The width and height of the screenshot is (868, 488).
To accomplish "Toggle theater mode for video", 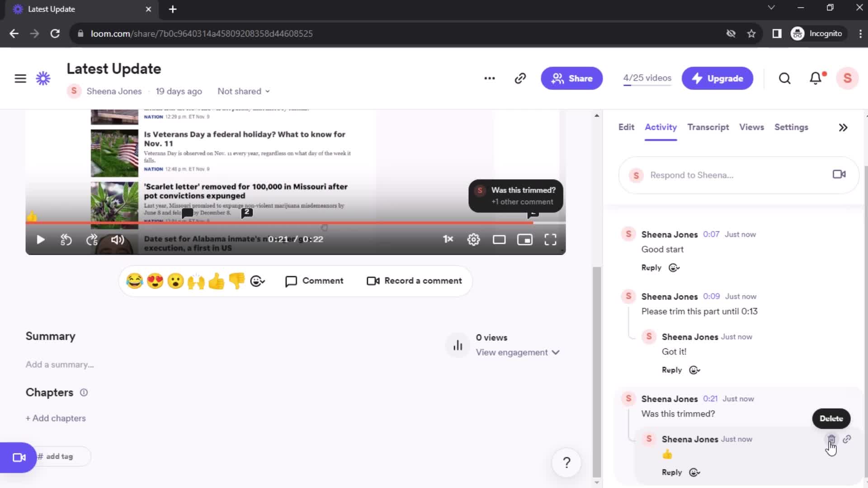I will (x=500, y=239).
